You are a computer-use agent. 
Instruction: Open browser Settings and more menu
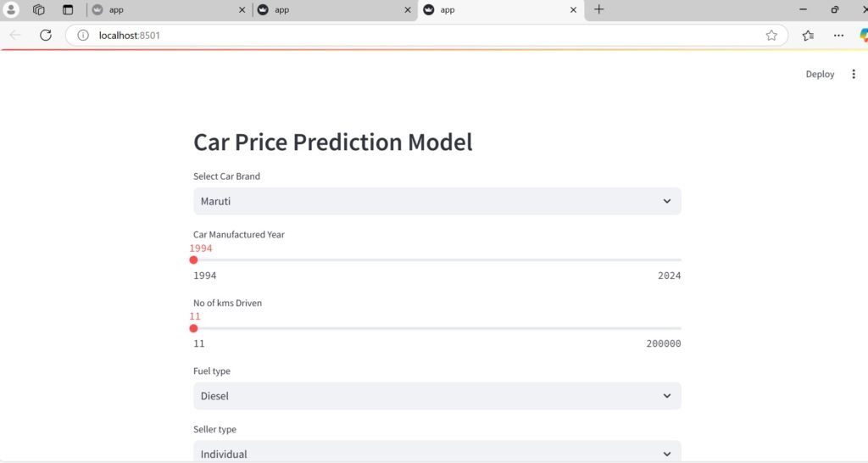(838, 36)
